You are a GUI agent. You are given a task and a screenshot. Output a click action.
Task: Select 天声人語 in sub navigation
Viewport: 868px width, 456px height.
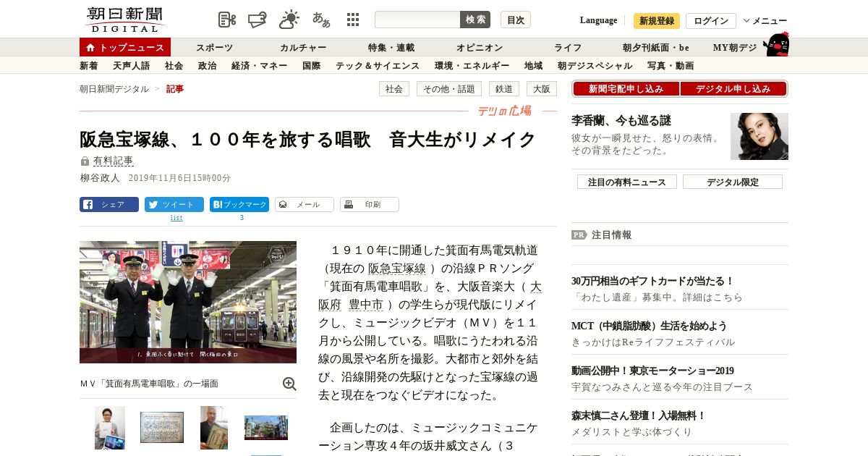pyautogui.click(x=132, y=66)
